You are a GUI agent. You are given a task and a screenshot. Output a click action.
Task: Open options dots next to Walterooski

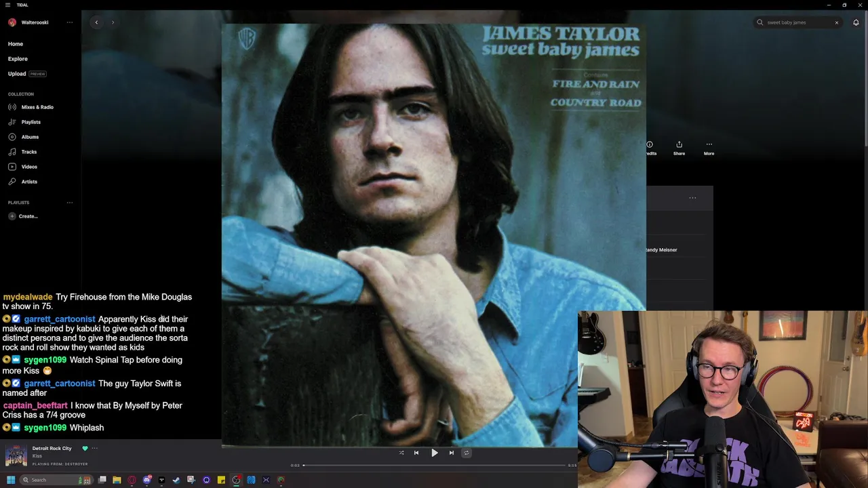[69, 22]
